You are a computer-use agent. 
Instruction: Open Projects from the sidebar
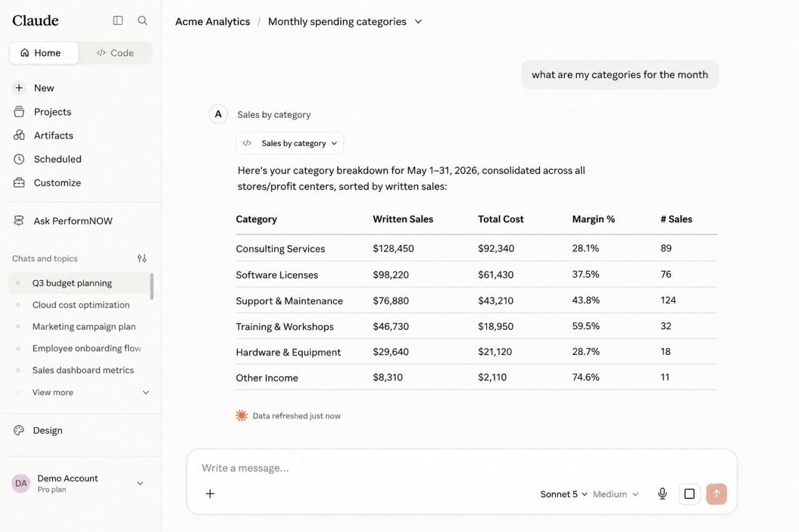52,112
